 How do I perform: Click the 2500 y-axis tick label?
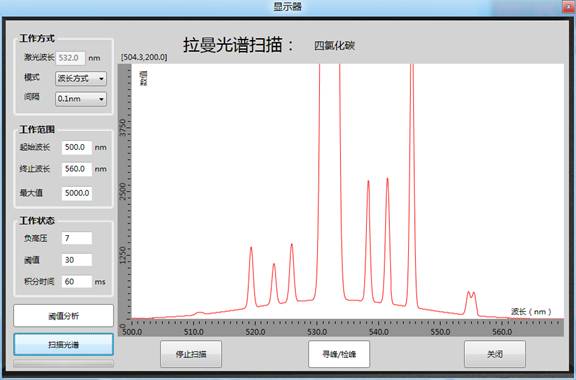pos(123,191)
